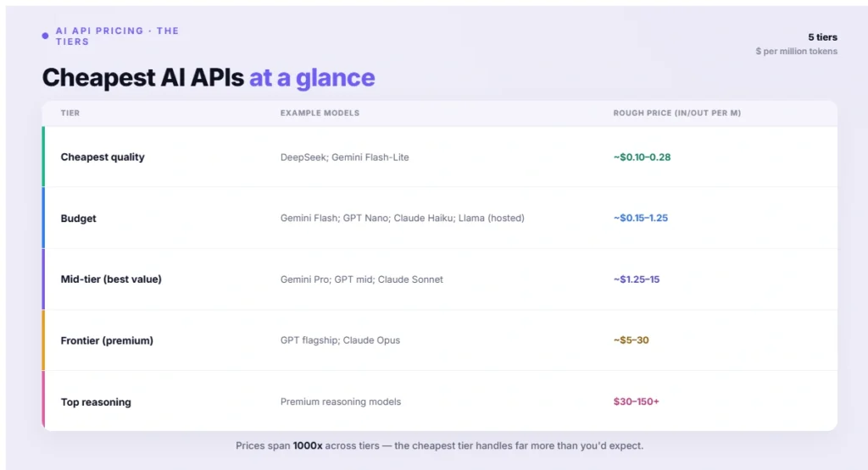Screen dimensions: 868x470
Task: Select the 'Frontier (premium)' tier cell
Action: 107,340
